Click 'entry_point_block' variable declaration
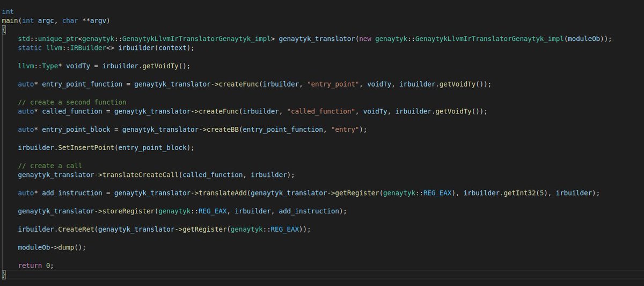644x286 pixels. pos(76,130)
